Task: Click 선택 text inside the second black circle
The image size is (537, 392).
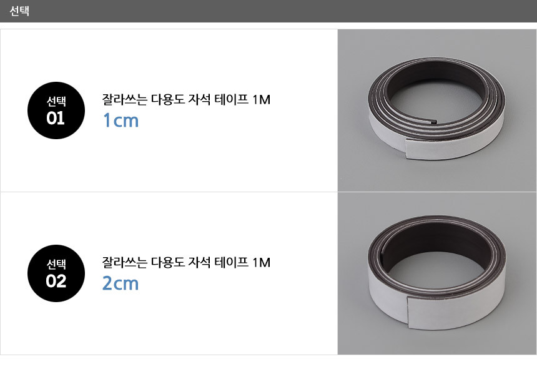Action: (x=56, y=264)
